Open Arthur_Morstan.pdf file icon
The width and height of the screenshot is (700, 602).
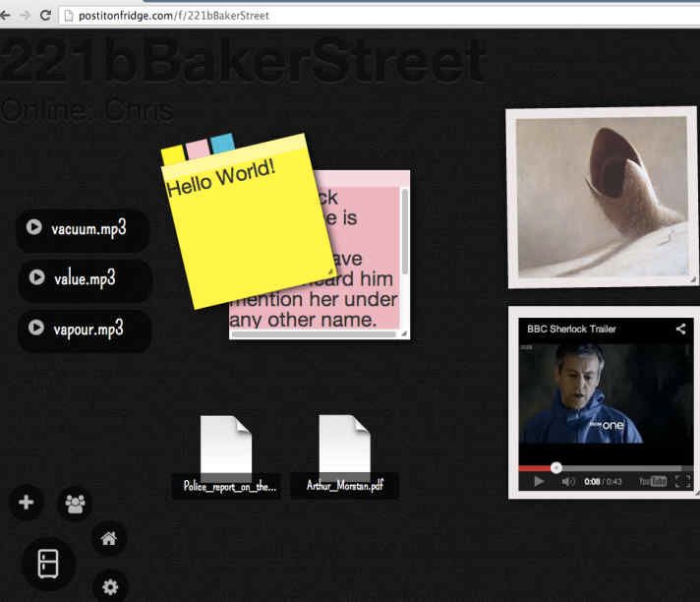[x=344, y=448]
